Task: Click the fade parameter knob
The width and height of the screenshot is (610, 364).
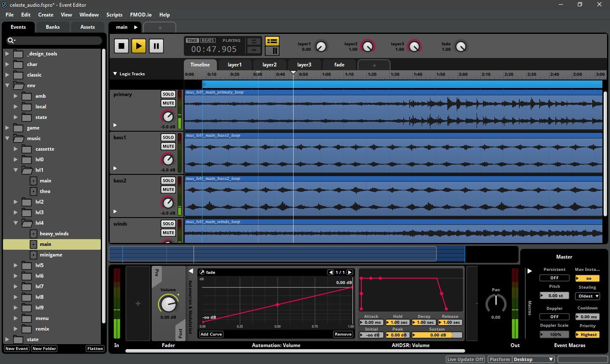Action: pos(461,46)
